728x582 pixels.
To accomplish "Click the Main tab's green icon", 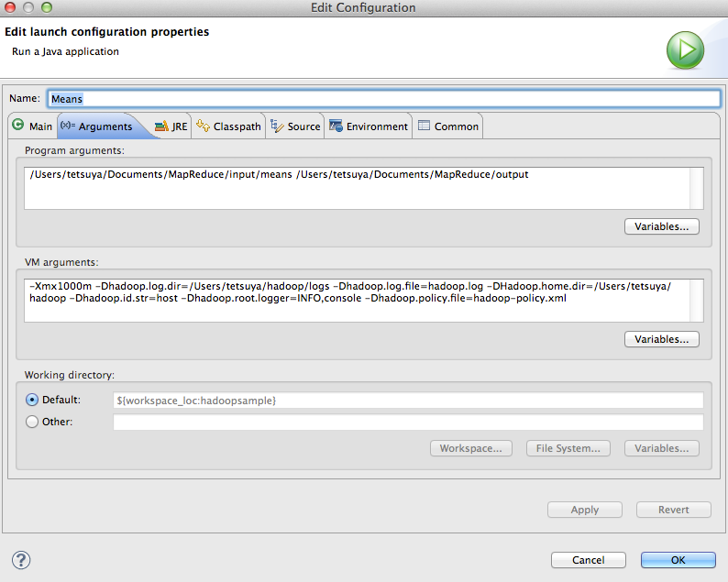I will pos(17,125).
